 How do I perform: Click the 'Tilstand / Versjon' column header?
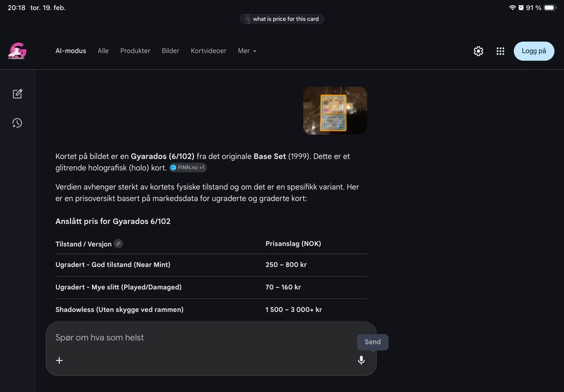tap(83, 244)
